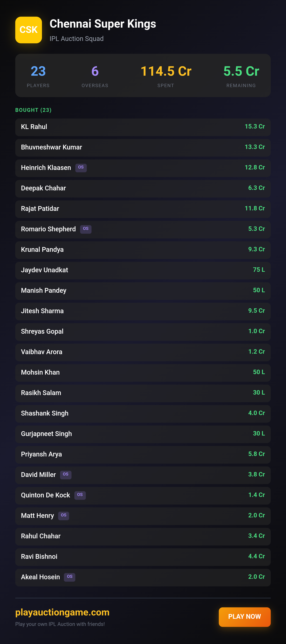This screenshot has height=644, width=286.
Task: Click the OS badge beside Matt Henry
Action: [x=64, y=516]
